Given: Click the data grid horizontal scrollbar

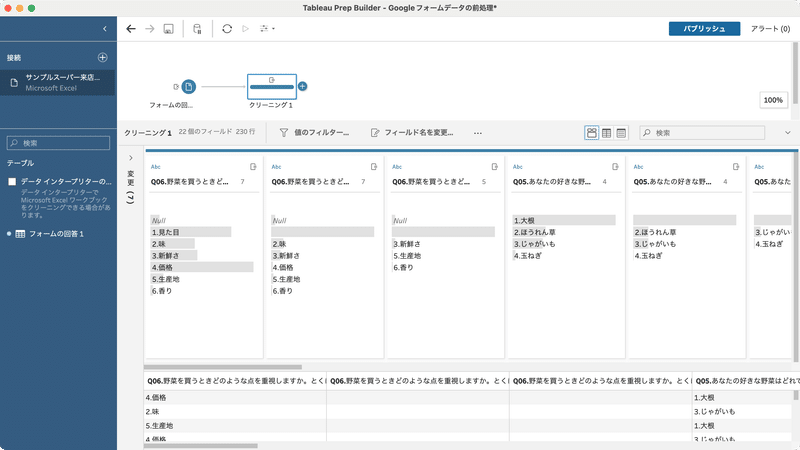Looking at the screenshot, I should (x=201, y=446).
